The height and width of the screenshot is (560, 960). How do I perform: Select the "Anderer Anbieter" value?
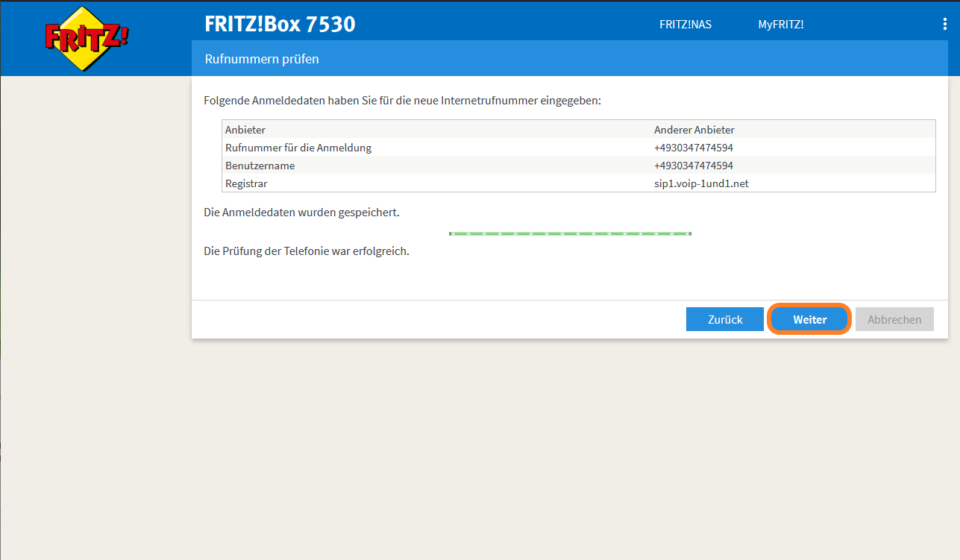694,130
